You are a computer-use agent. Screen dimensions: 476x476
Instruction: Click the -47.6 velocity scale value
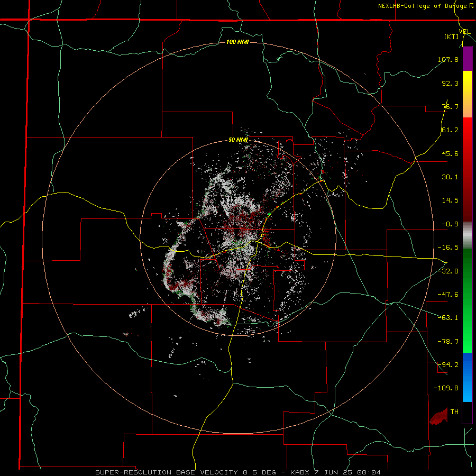[448, 295]
